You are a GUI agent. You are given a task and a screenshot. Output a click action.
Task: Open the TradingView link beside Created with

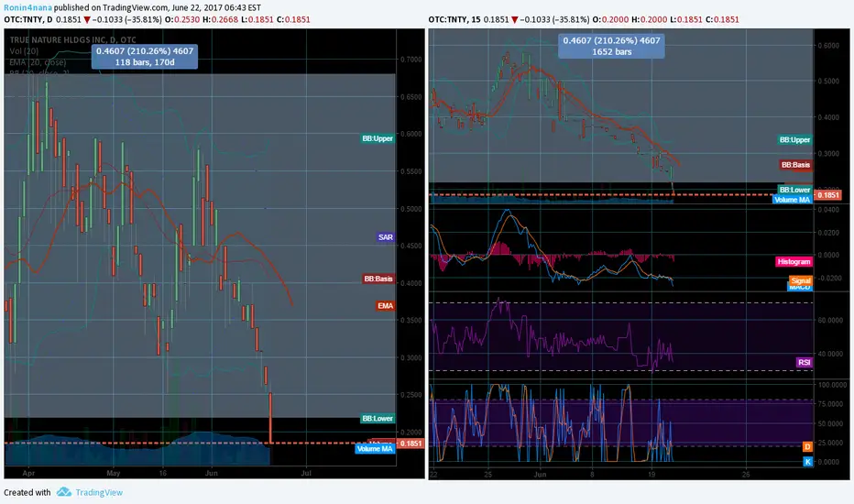tap(99, 493)
